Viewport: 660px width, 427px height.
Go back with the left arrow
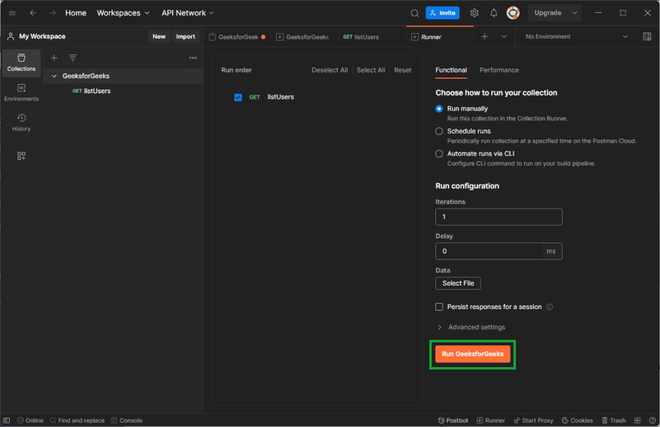[33, 13]
